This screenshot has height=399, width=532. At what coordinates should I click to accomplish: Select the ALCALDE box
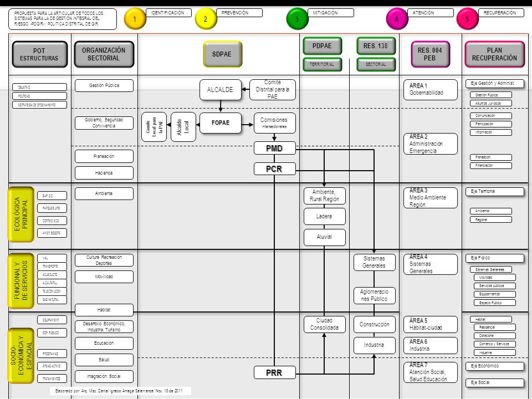click(220, 90)
